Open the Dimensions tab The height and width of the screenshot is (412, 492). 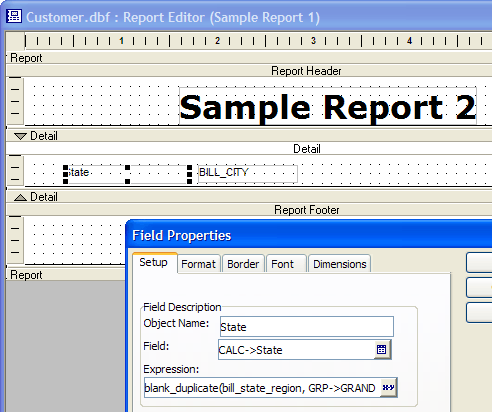pyautogui.click(x=339, y=264)
